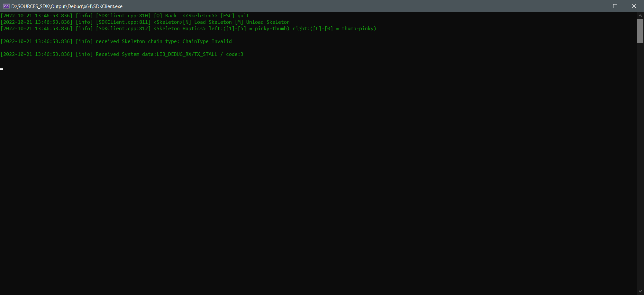Image resolution: width=644 pixels, height=295 pixels.
Task: Click the window title path text
Action: click(67, 6)
